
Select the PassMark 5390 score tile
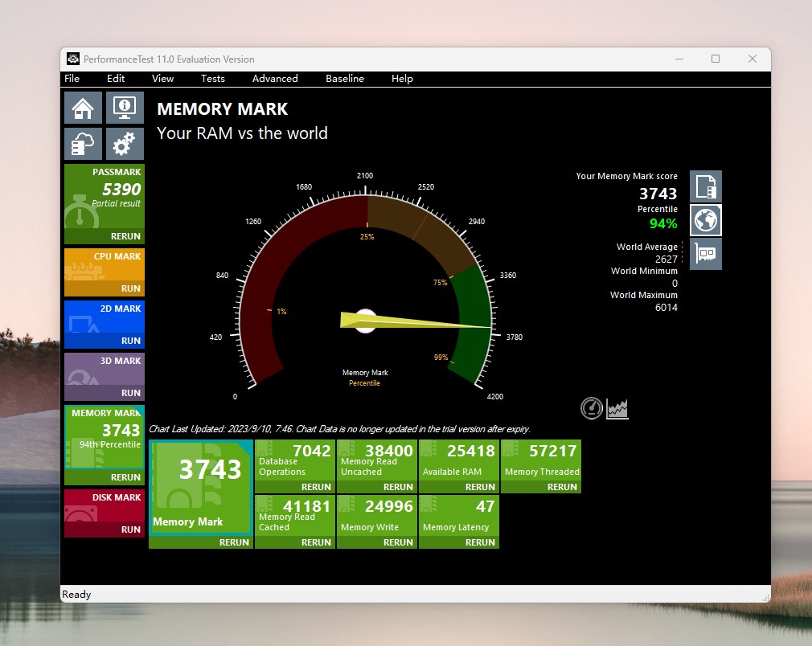tap(105, 197)
